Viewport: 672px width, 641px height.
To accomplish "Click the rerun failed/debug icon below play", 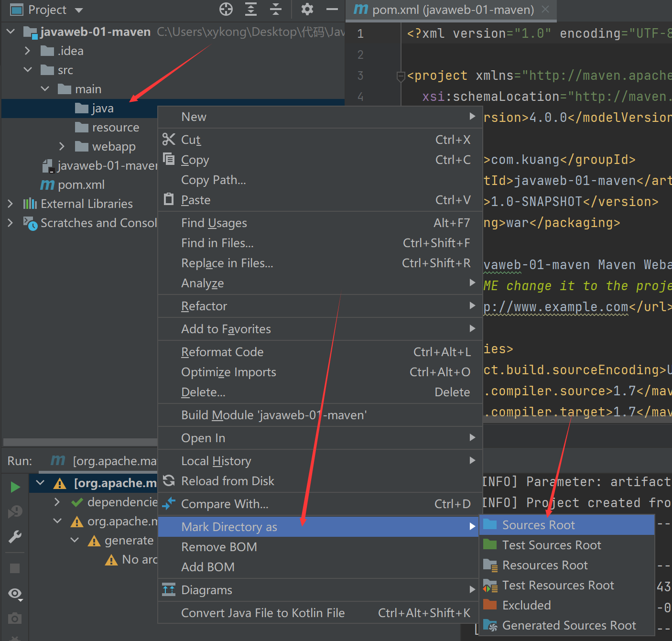I will 15,512.
